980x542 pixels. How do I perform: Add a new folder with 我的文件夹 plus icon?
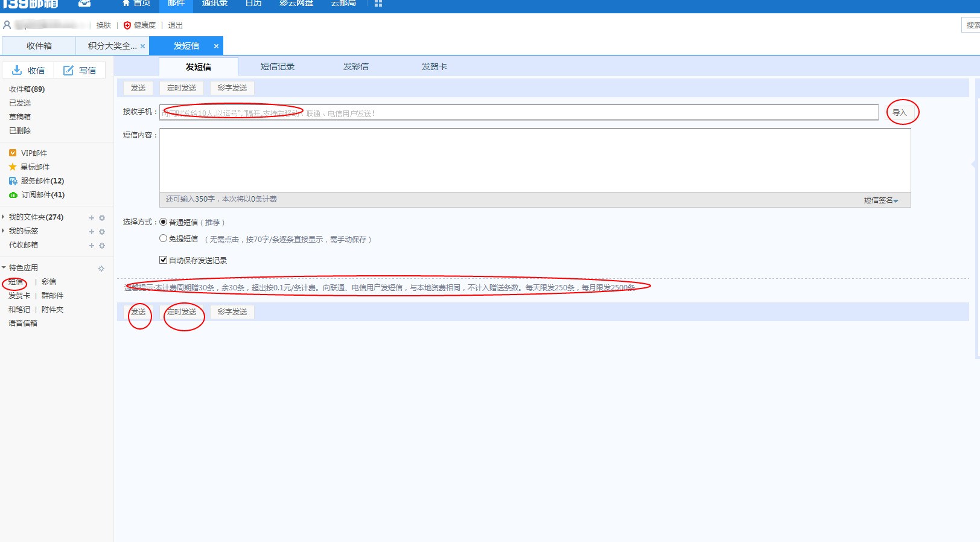92,218
